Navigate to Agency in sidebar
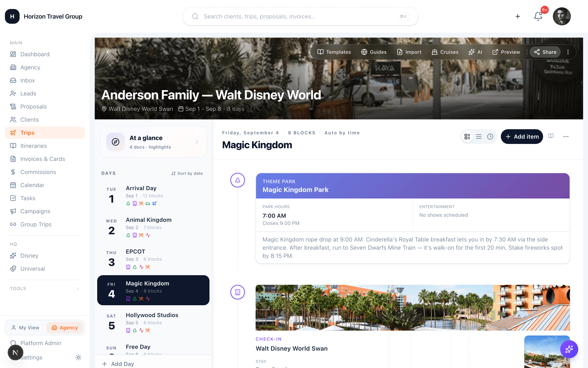This screenshot has width=588, height=368. (45, 67)
